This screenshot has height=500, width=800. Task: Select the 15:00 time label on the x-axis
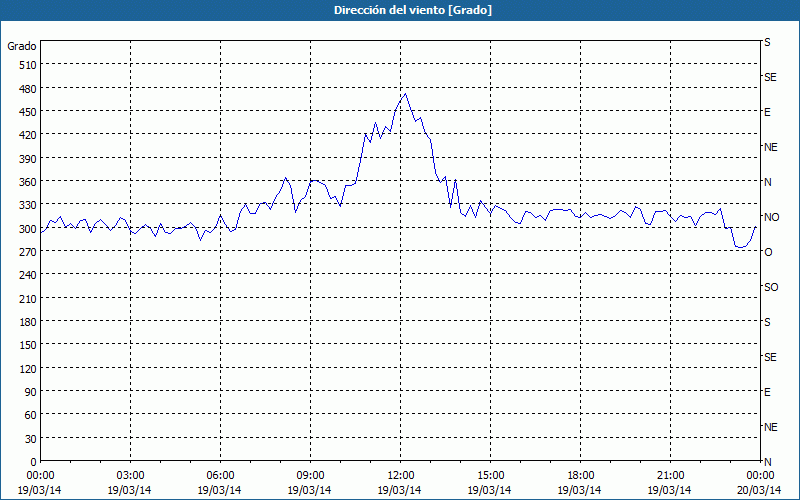click(x=490, y=475)
